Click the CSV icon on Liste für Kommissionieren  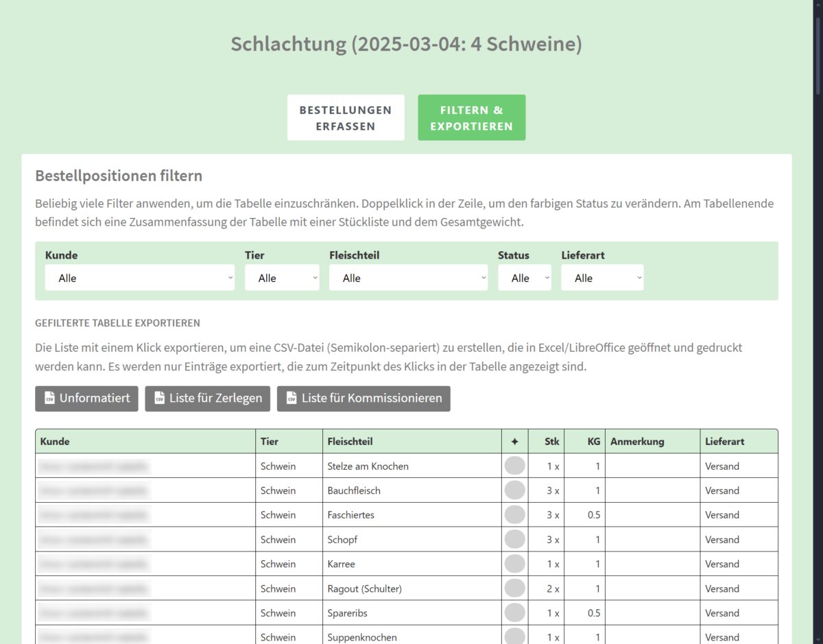pyautogui.click(x=290, y=398)
